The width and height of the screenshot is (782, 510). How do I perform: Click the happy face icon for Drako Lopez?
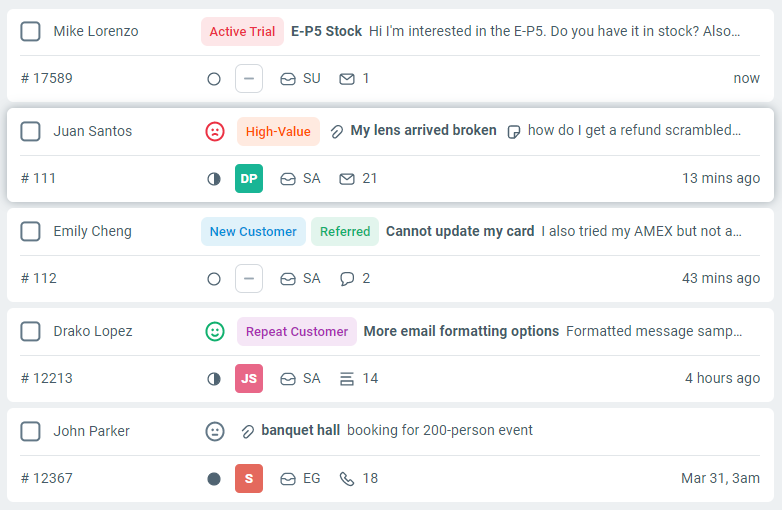(x=215, y=331)
